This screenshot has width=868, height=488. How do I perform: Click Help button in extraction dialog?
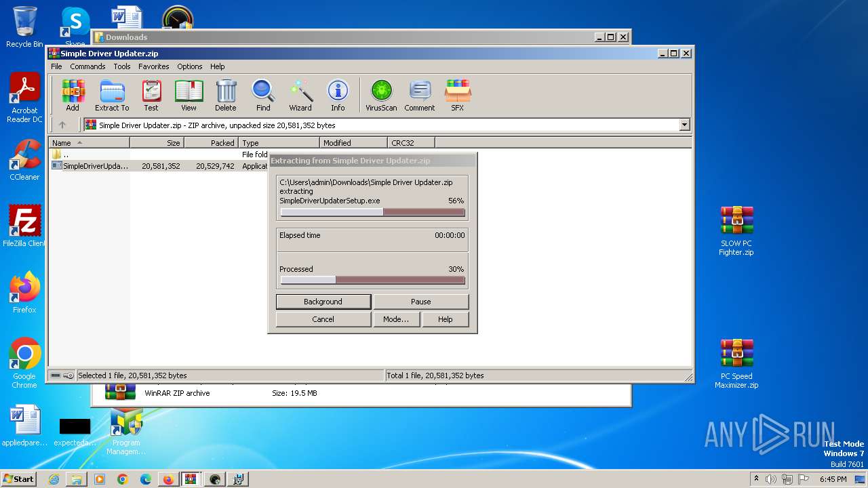click(446, 319)
